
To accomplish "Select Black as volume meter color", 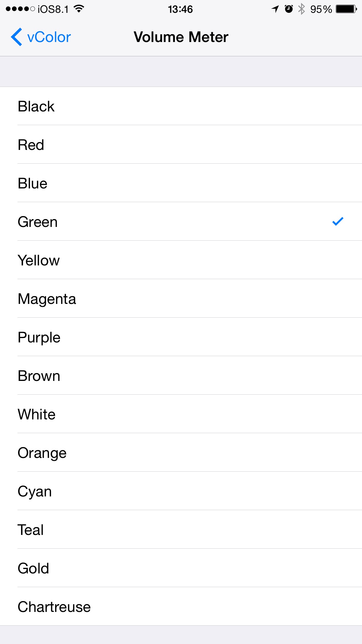I will click(181, 106).
